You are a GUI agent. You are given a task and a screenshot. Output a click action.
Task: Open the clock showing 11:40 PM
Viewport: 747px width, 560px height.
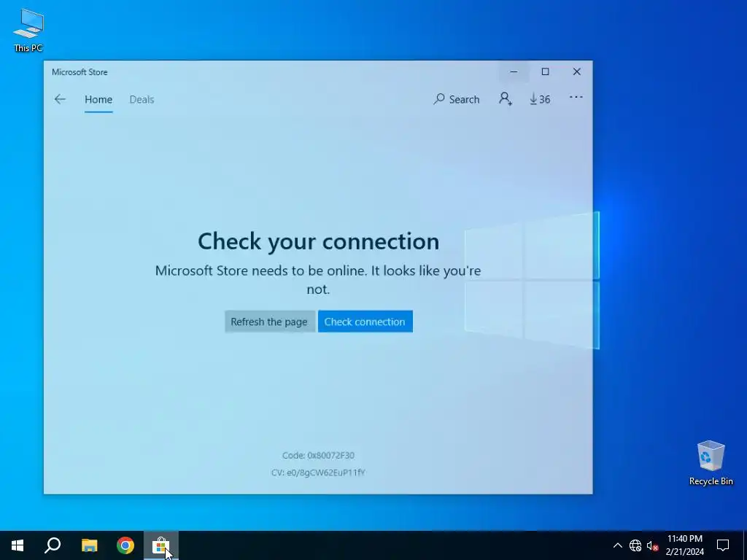tap(684, 545)
